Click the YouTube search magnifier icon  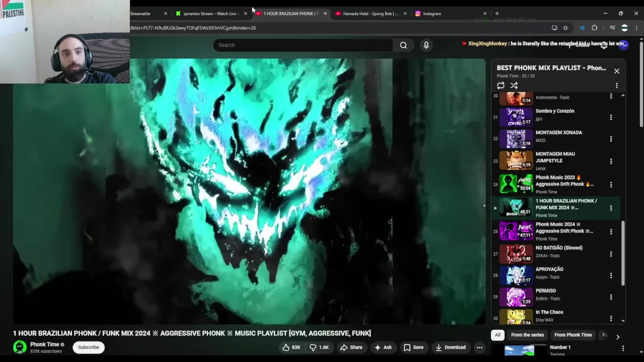404,45
